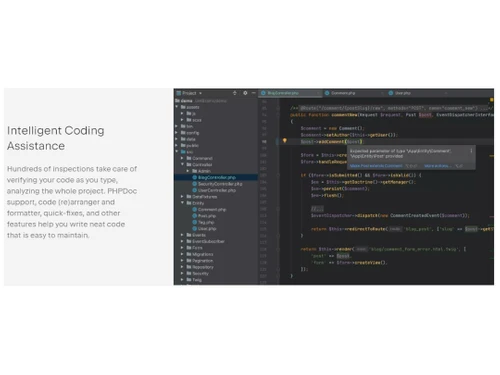This screenshot has height=375, width=500.
Task: Open the tooltip's three-dot options menu
Action: click(x=471, y=151)
